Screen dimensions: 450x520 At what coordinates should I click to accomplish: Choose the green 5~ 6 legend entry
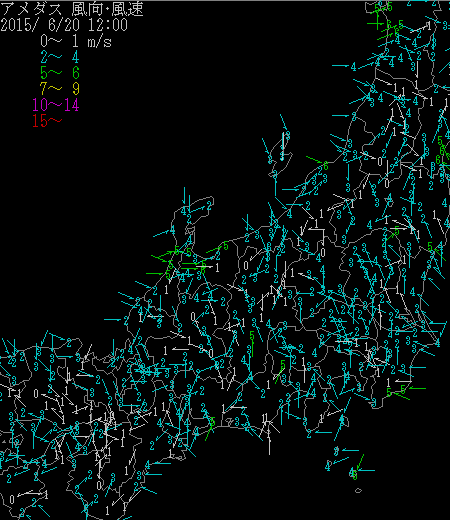pos(60,72)
